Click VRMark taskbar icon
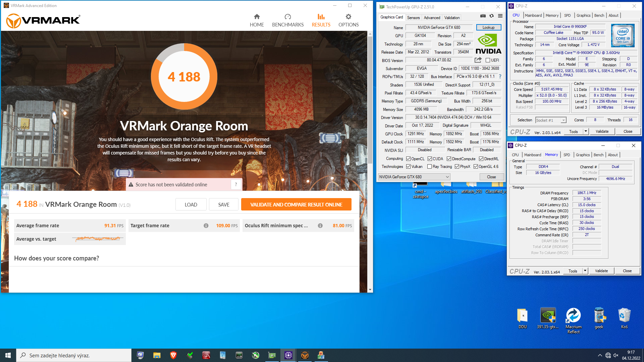644x362 pixels. 305,355
